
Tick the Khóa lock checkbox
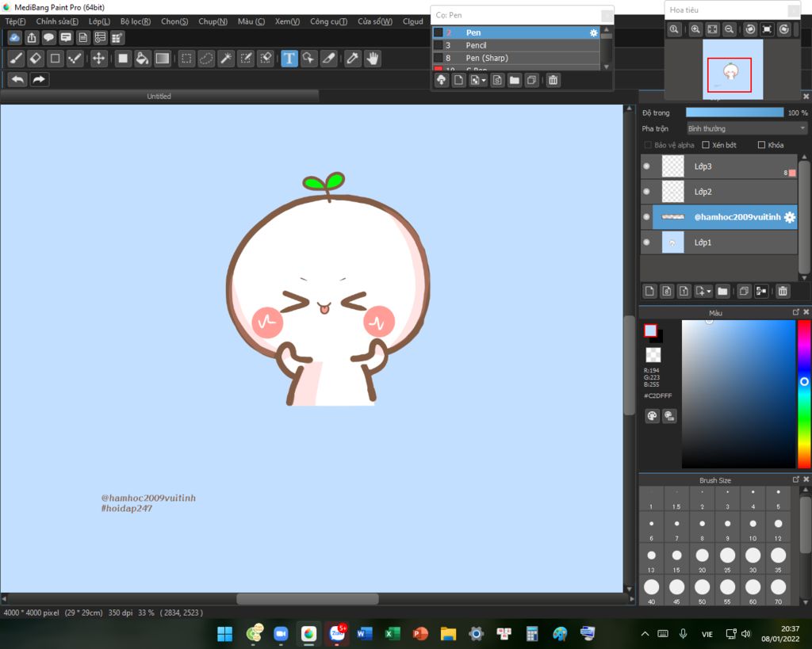[x=761, y=145]
